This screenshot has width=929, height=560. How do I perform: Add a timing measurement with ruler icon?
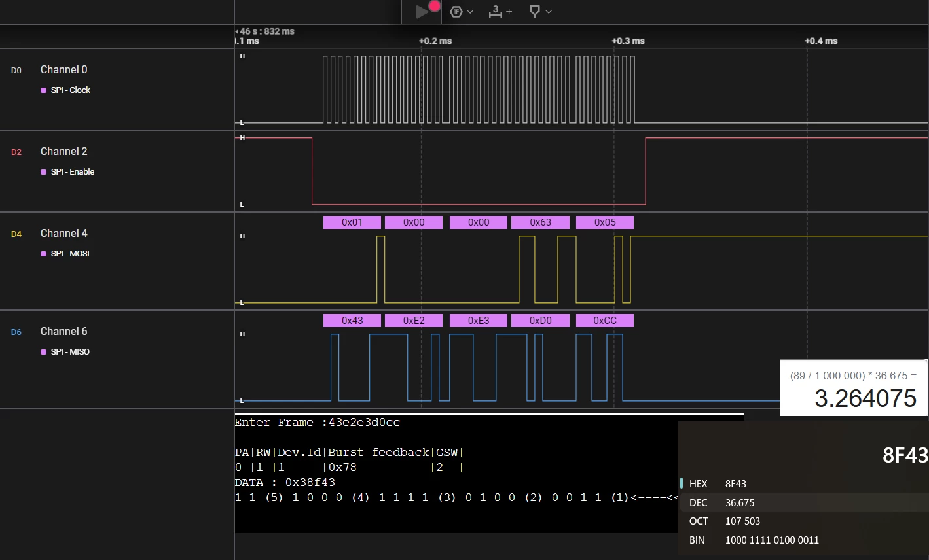click(496, 12)
